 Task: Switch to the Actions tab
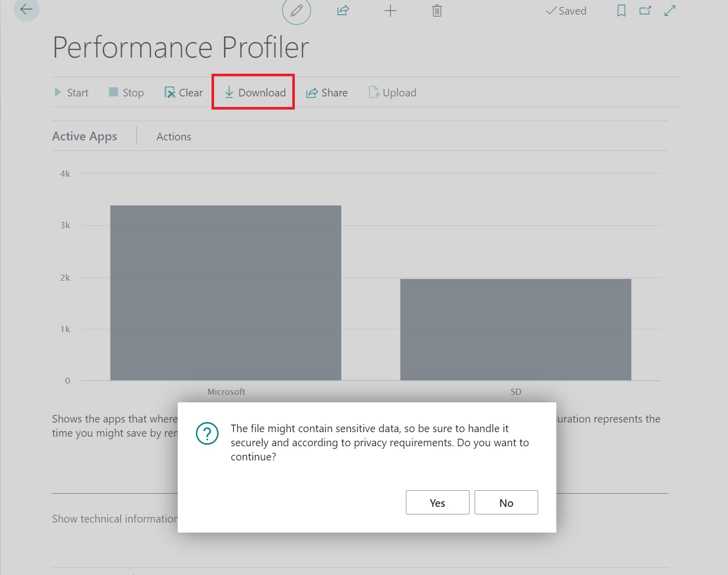(174, 136)
